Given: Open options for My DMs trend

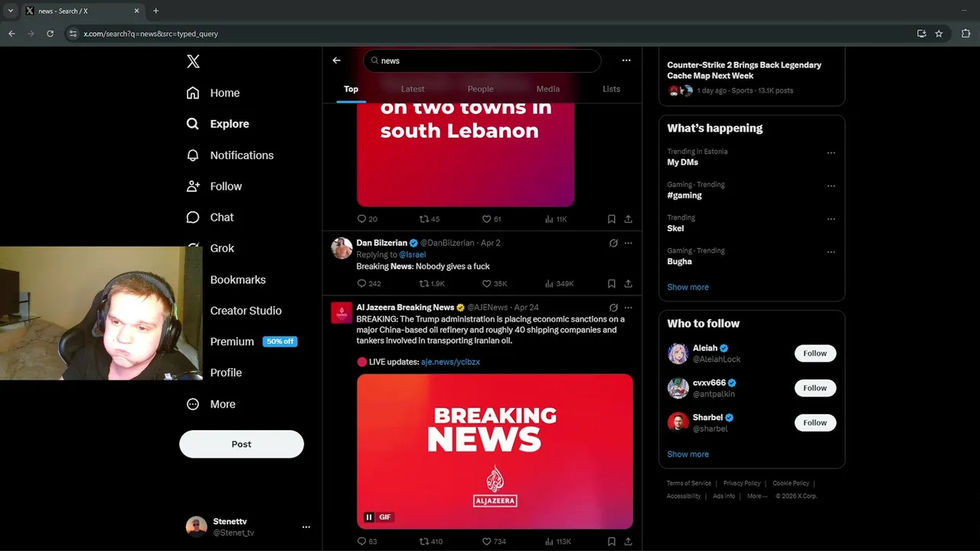Looking at the screenshot, I should 831,153.
